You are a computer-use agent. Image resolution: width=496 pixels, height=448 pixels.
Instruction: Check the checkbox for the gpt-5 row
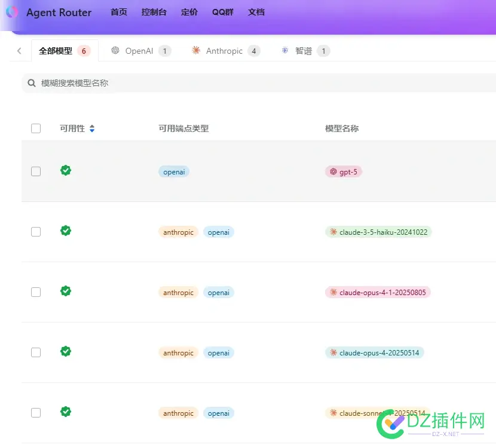pyautogui.click(x=36, y=171)
